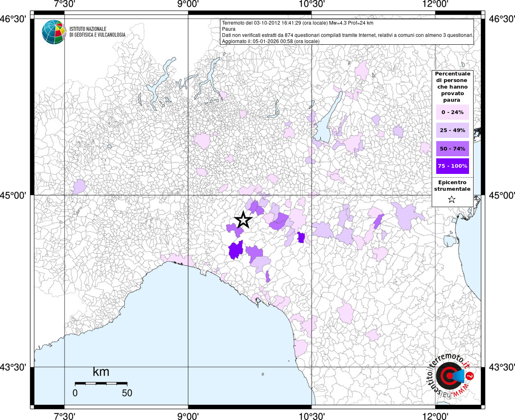Click the scale bar '0' value
The image size is (515, 420).
click(75, 393)
